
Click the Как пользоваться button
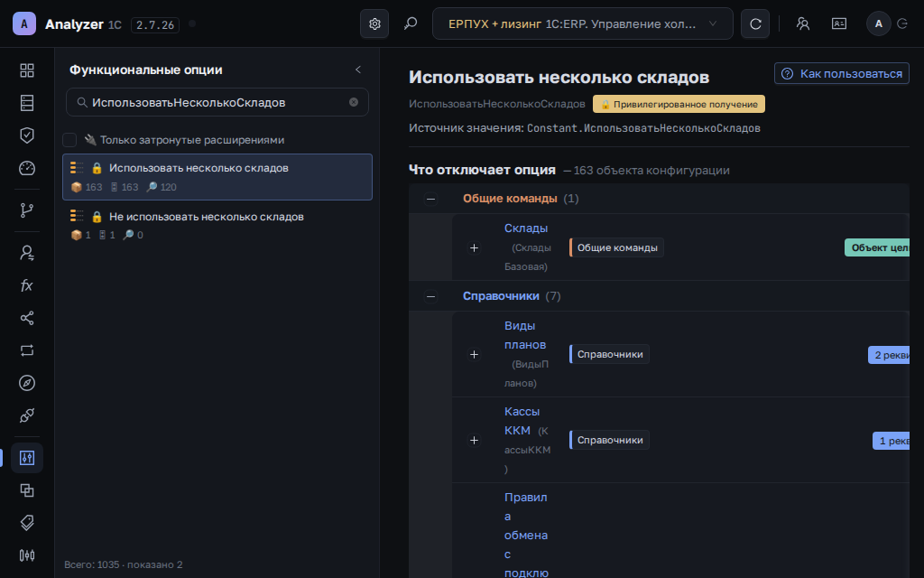(842, 74)
